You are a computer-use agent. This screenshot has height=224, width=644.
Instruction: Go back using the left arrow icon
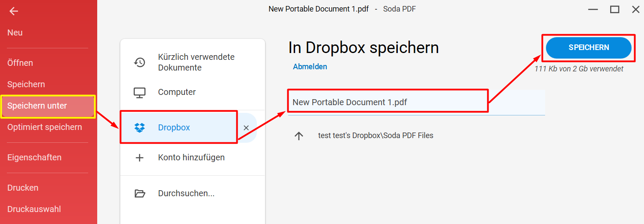pyautogui.click(x=14, y=12)
